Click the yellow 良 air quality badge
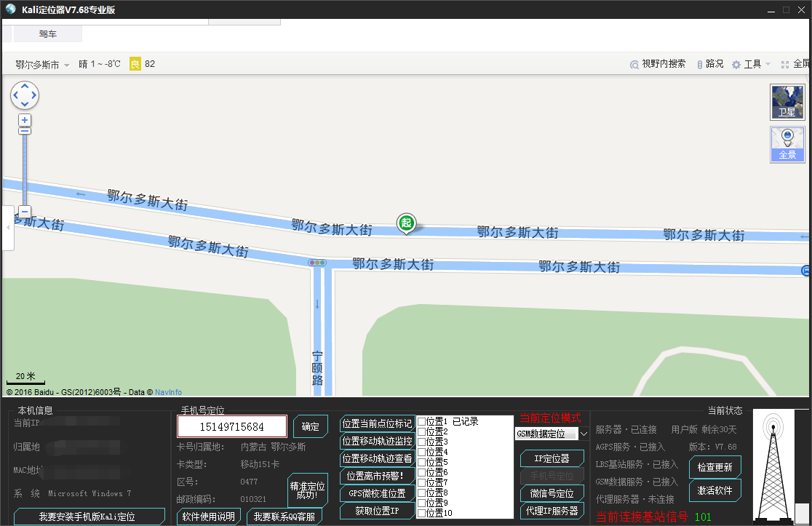The image size is (812, 526). pyautogui.click(x=135, y=64)
